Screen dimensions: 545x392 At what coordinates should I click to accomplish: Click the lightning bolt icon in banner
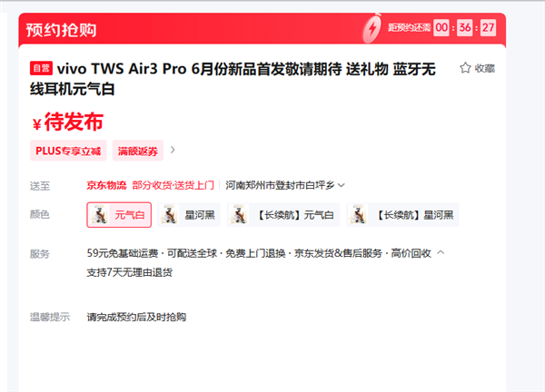click(372, 27)
